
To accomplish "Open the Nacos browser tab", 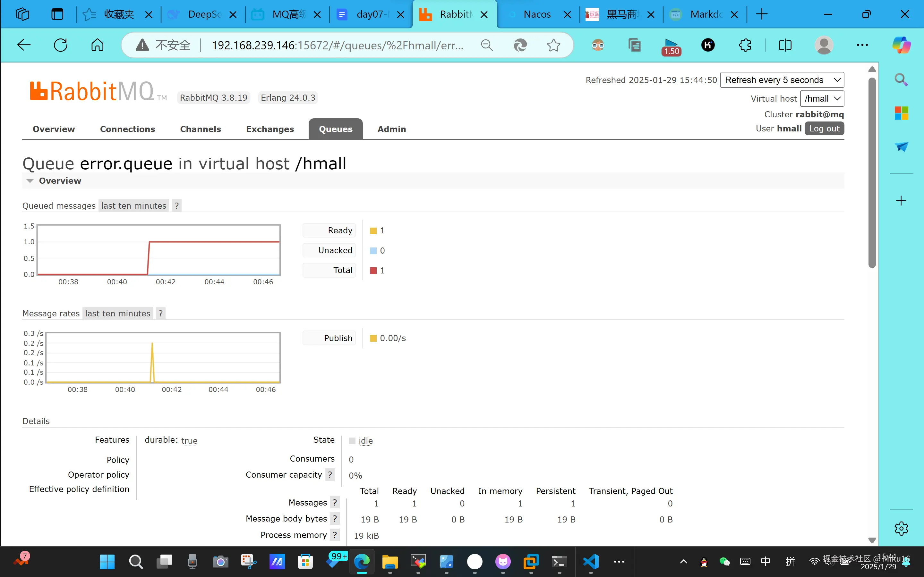I will (x=537, y=14).
